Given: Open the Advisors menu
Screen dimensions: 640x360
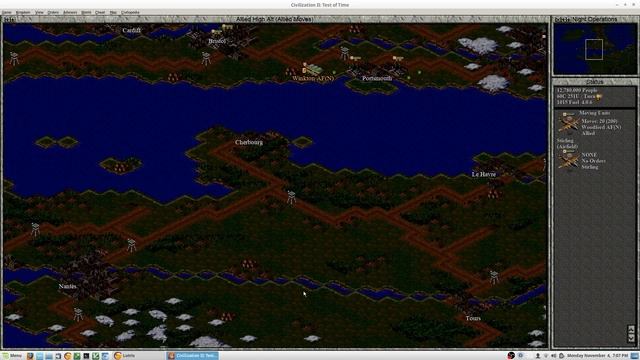Looking at the screenshot, I should [x=70, y=12].
